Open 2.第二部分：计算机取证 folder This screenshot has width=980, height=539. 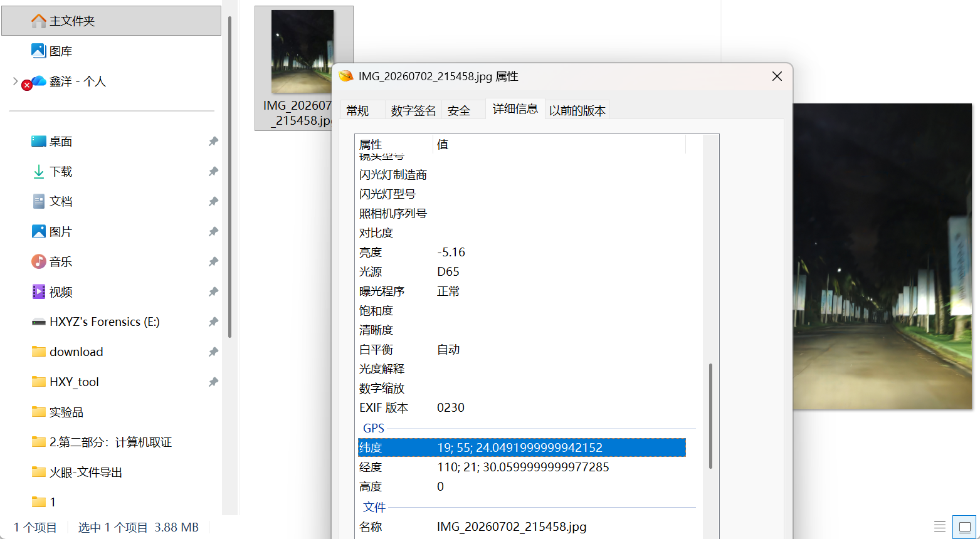102,442
